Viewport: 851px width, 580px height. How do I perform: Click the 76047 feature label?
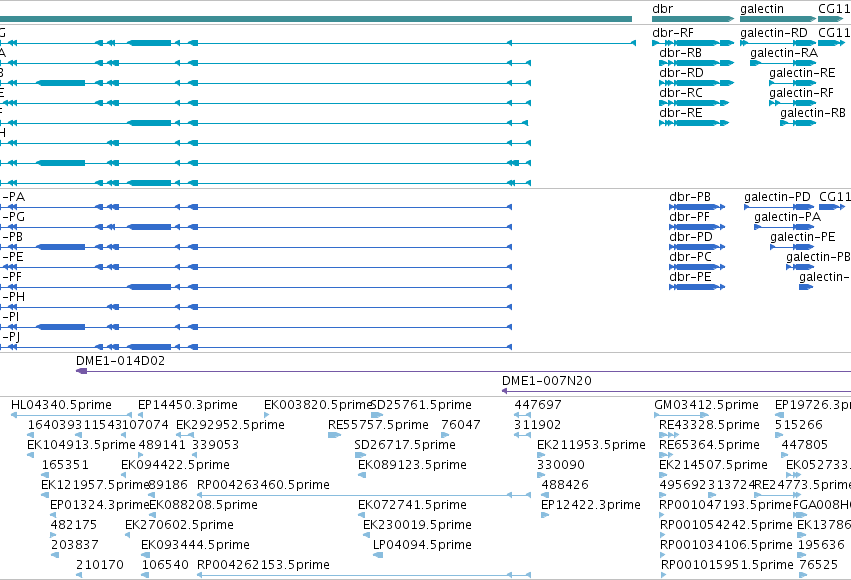461,425
